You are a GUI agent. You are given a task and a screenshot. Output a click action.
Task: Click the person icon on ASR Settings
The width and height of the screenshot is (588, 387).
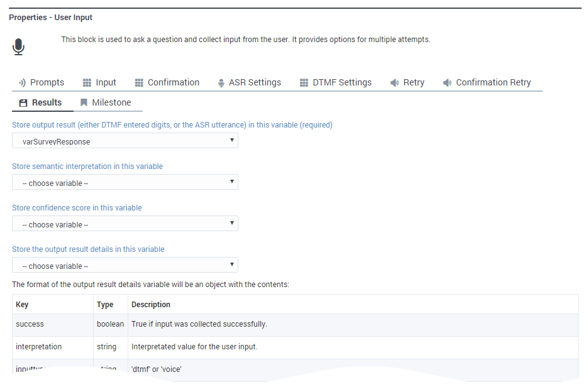221,82
